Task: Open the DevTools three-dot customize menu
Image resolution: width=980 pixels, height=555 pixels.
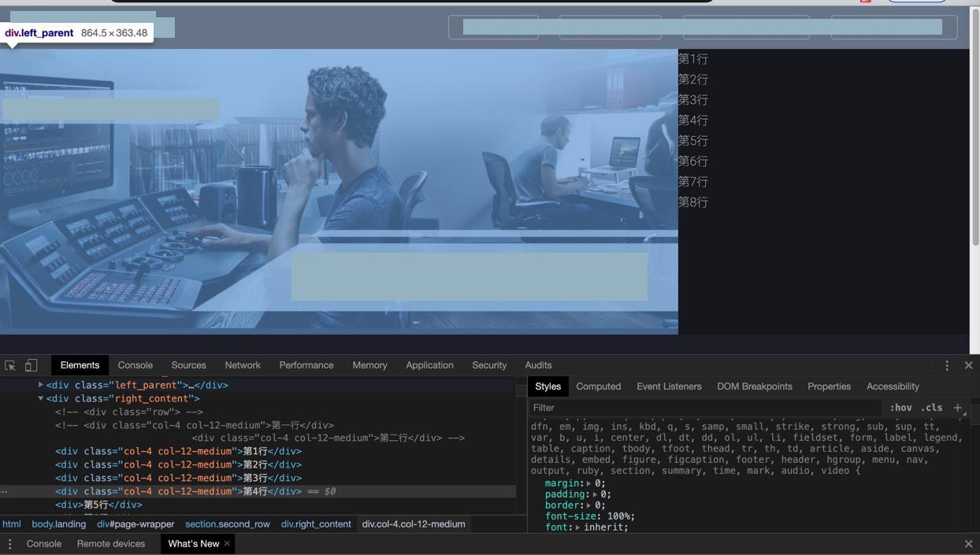Action: (x=947, y=365)
